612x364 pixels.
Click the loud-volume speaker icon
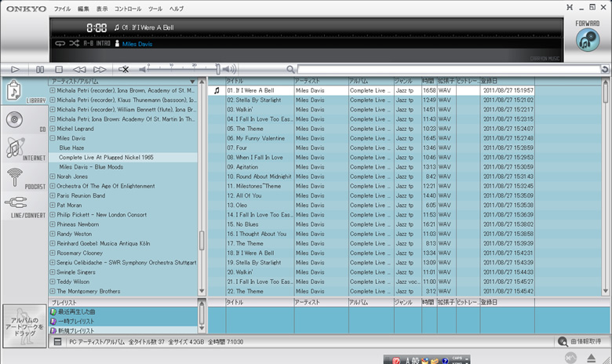click(x=229, y=70)
